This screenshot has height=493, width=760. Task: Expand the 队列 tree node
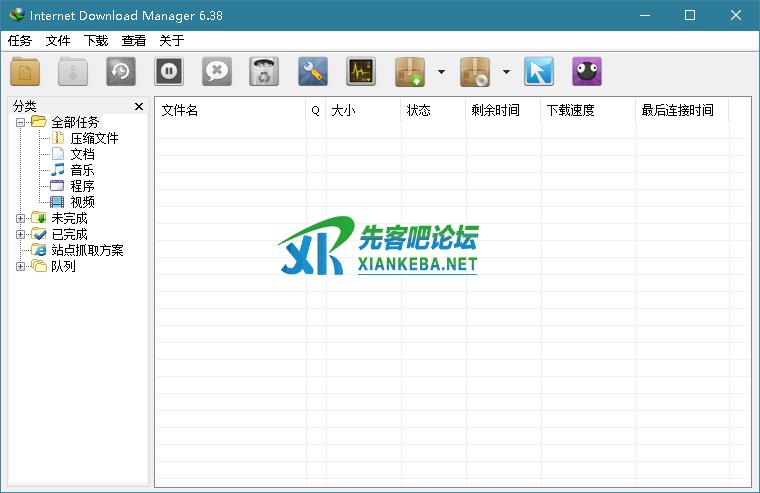(21, 266)
